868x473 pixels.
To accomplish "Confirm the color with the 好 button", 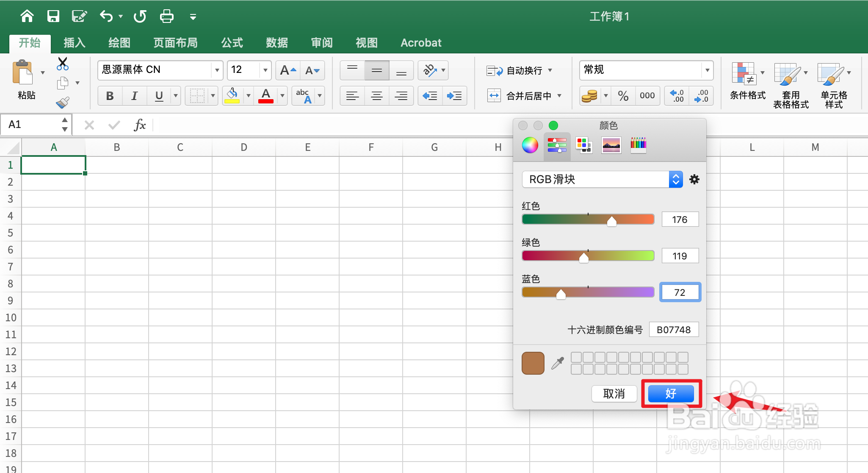I will tap(671, 394).
